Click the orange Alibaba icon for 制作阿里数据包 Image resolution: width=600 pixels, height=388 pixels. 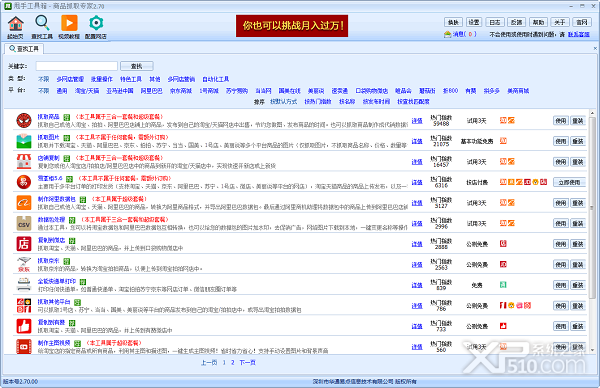tap(24, 203)
